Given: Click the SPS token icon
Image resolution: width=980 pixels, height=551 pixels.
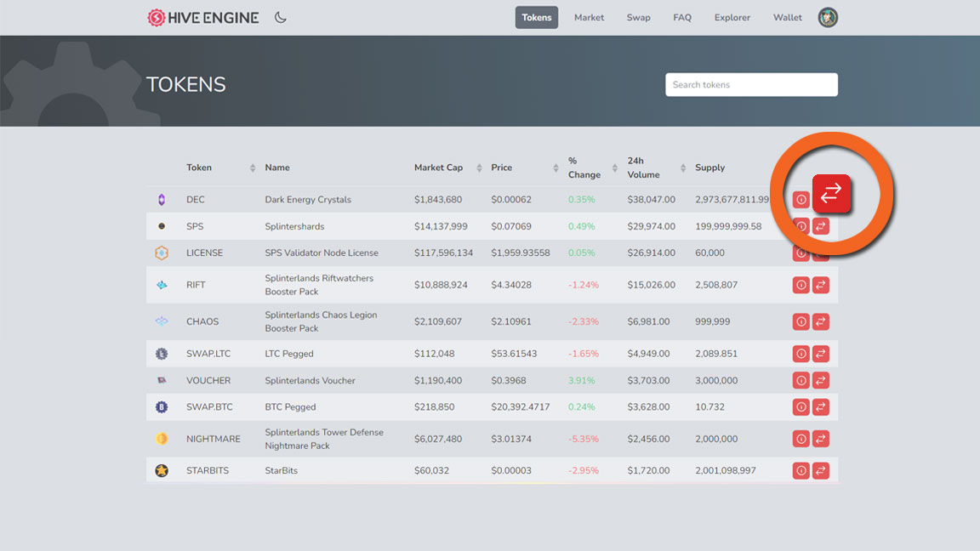Looking at the screenshot, I should pyautogui.click(x=162, y=226).
